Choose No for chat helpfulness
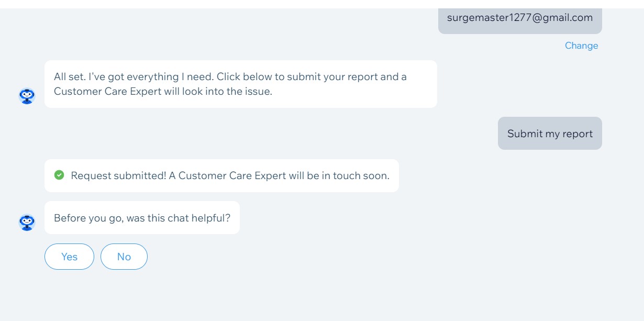The image size is (644, 321). (124, 257)
